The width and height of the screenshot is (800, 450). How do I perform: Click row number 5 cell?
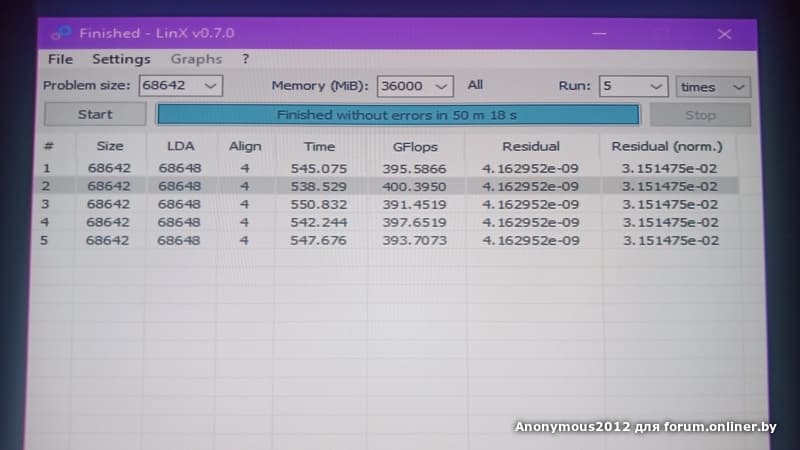44,240
